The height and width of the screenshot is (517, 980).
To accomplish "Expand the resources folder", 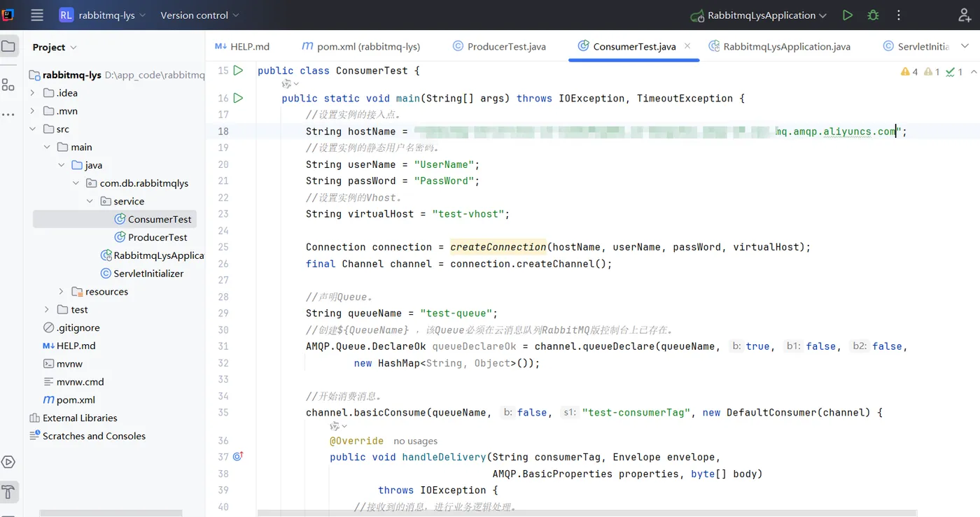I will (61, 292).
